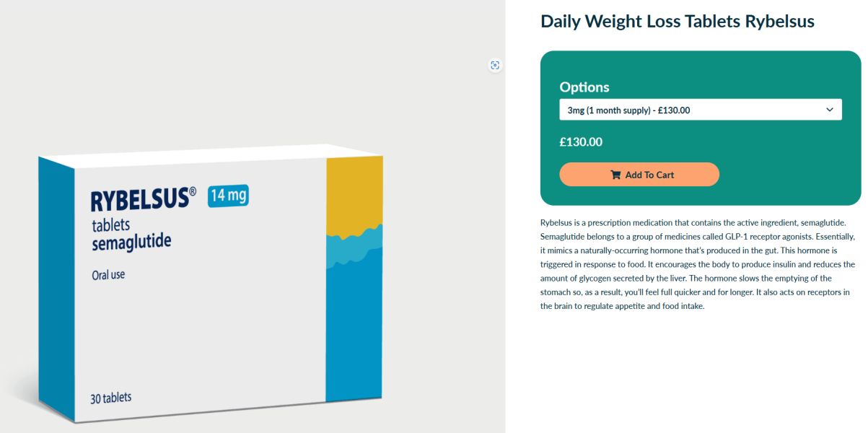The image size is (868, 433).
Task: Click the Options label
Action: pyautogui.click(x=584, y=87)
